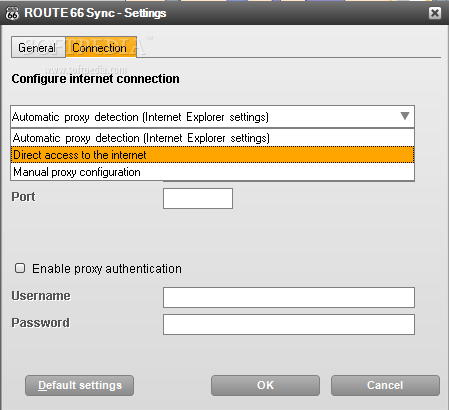
Task: Select the Connection tab
Action: 101,47
